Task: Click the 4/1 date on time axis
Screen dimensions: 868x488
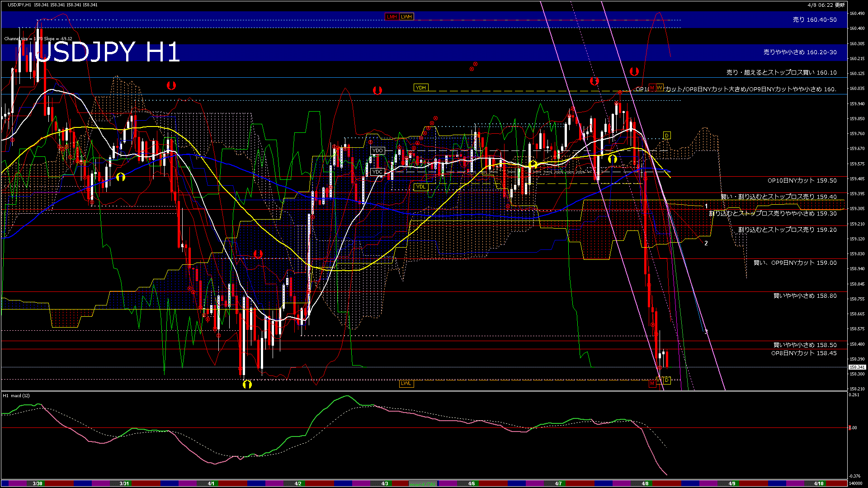Action: click(211, 483)
